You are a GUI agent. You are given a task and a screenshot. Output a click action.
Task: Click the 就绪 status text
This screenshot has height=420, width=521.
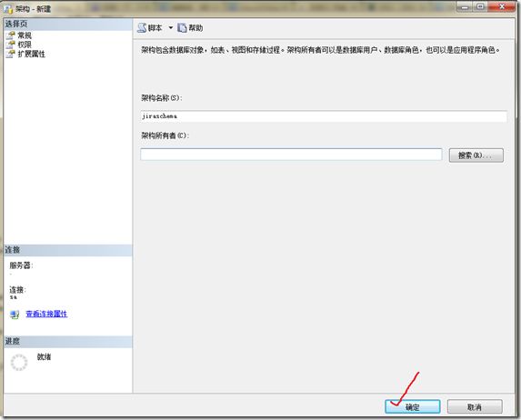point(45,357)
